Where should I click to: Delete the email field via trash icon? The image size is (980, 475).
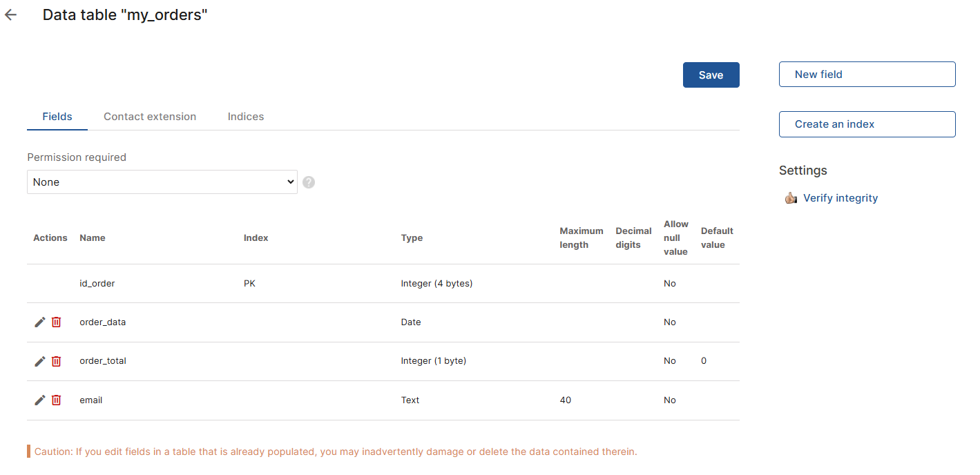pyautogui.click(x=56, y=400)
